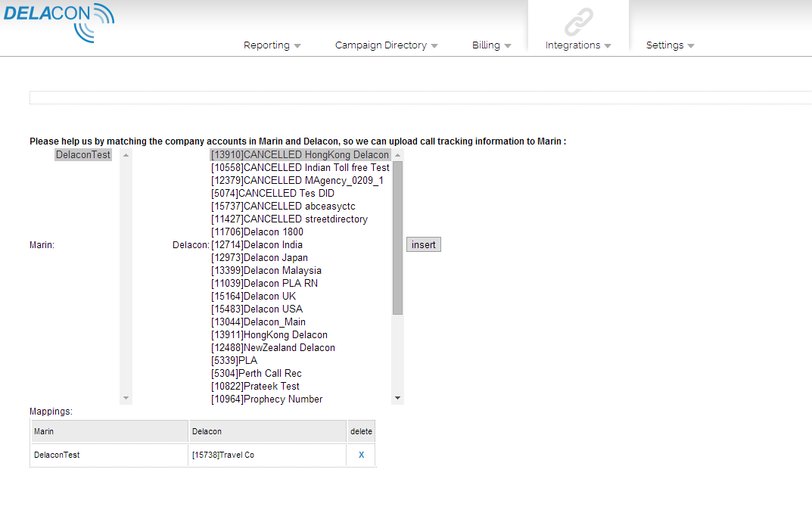Select [10558]CANCELLED Indian Toll free Test
This screenshot has width=812, height=519.
click(x=300, y=168)
